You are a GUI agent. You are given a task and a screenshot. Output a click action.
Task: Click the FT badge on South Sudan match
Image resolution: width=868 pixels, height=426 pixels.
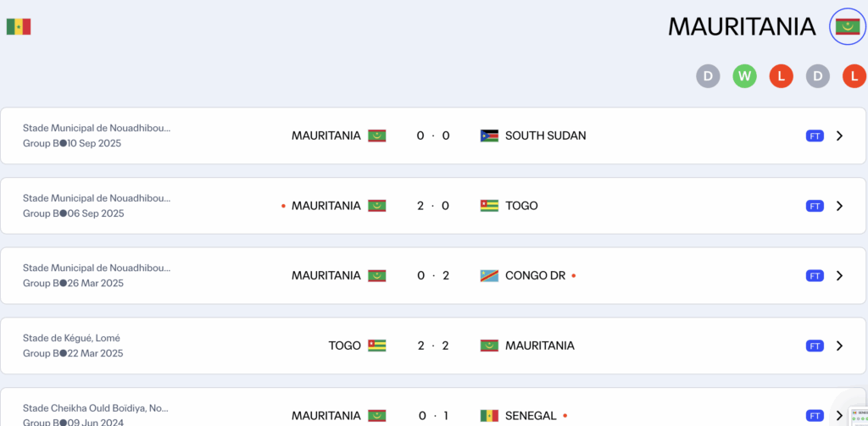[x=815, y=136]
